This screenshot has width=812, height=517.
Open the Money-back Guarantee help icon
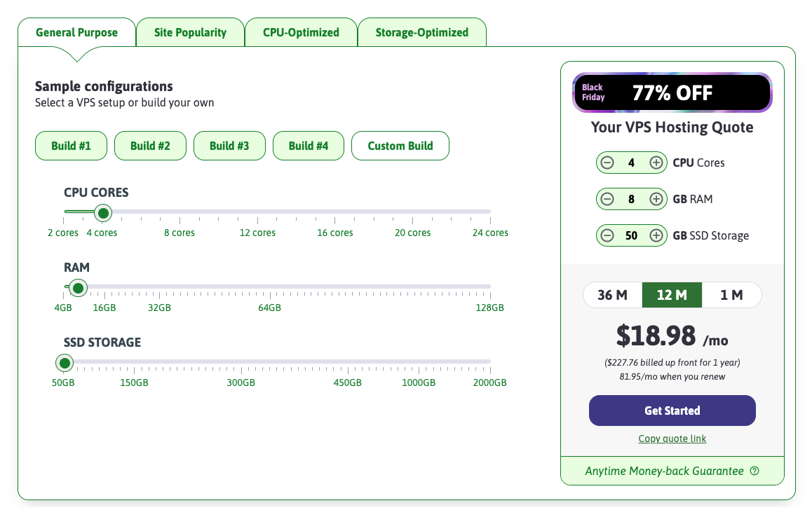754,471
